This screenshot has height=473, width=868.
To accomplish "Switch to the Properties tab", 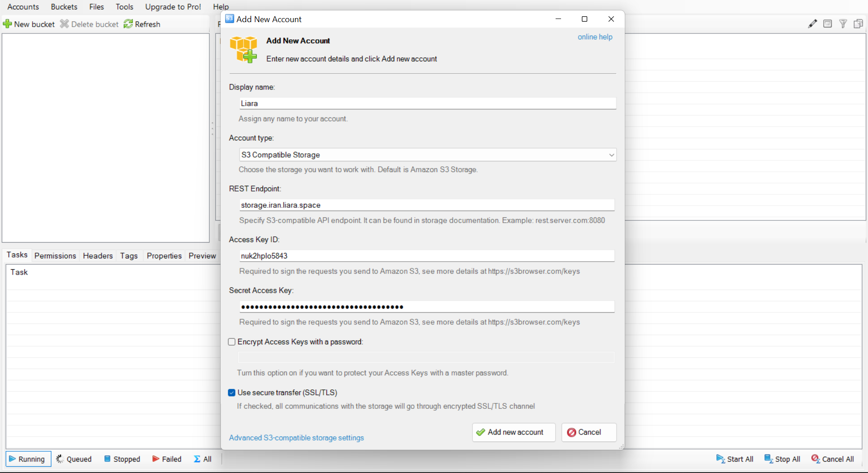I will [164, 256].
